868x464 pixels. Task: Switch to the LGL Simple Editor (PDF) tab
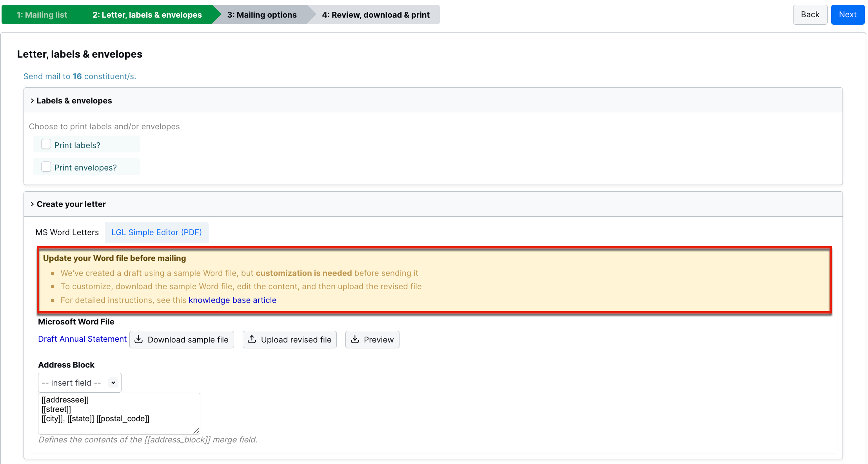[156, 232]
